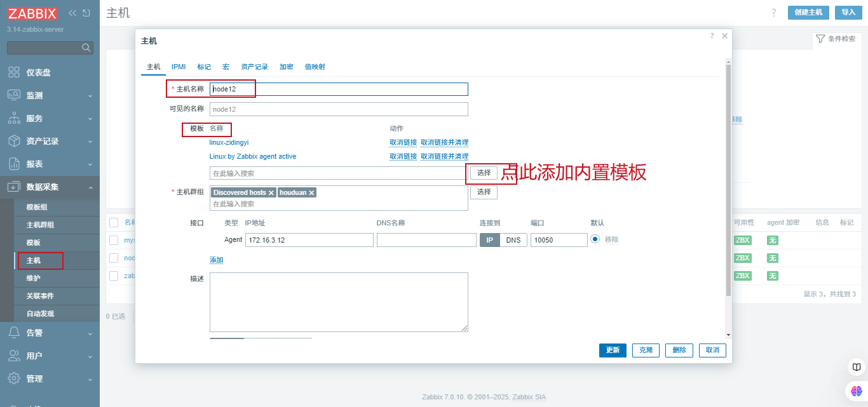
Task: Click the 监测 monitoring icon
Action: [x=14, y=95]
